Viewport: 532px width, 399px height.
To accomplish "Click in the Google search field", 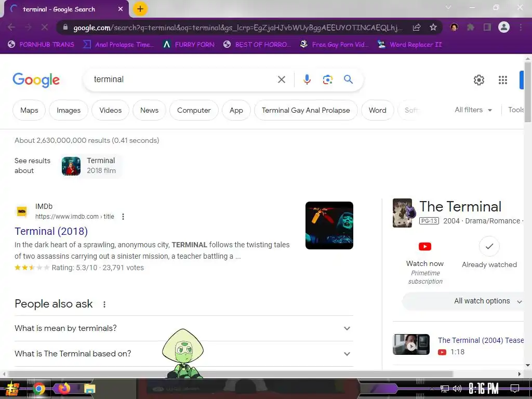I will (x=183, y=79).
